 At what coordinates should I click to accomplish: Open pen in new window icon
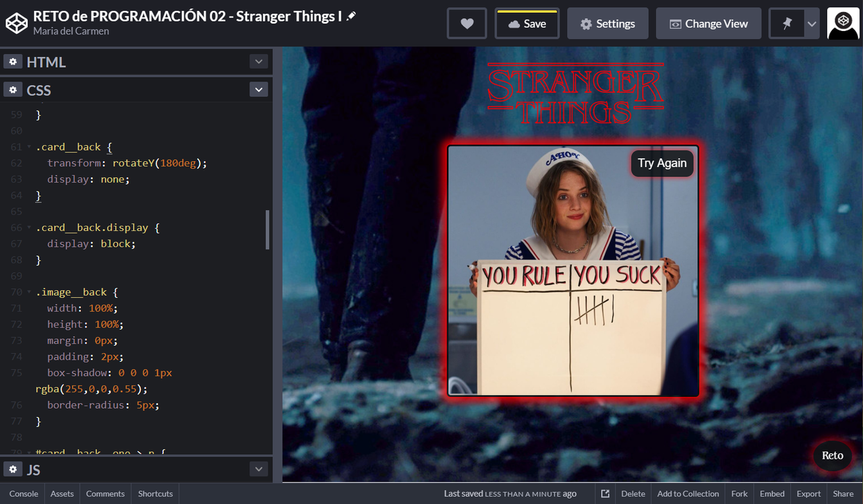(605, 493)
